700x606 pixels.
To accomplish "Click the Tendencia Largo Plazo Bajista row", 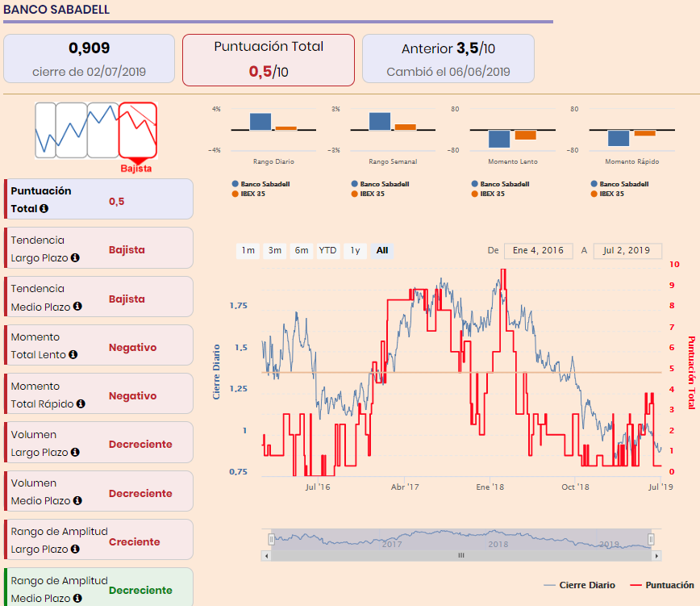I will 98,248.
